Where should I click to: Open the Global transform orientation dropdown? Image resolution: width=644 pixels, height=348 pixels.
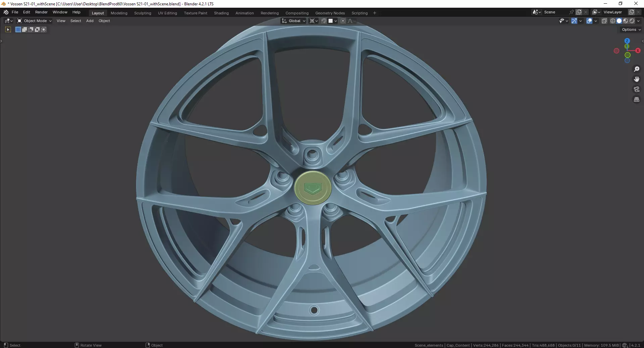(x=294, y=21)
